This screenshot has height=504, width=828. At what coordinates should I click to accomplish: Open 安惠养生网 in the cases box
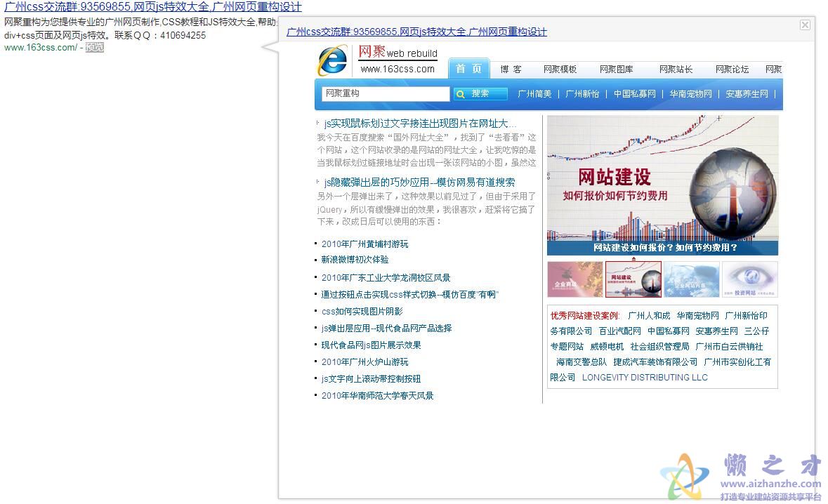point(716,331)
